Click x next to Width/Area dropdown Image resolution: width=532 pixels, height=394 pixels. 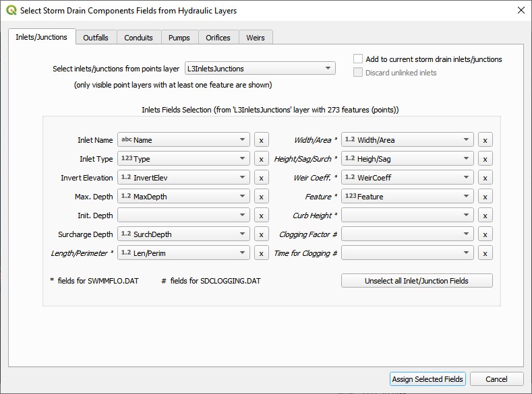pos(485,140)
